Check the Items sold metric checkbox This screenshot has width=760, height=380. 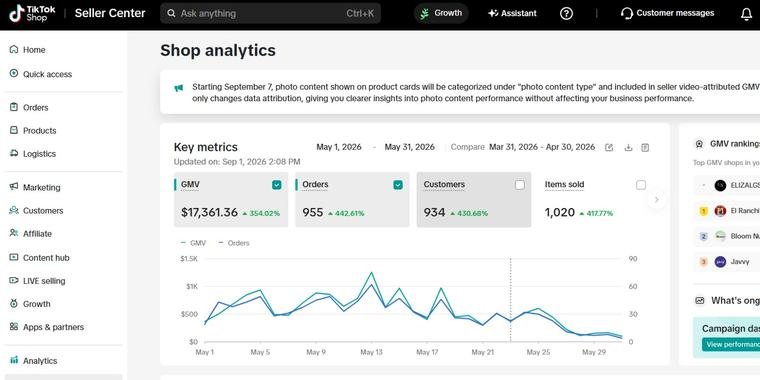[641, 185]
